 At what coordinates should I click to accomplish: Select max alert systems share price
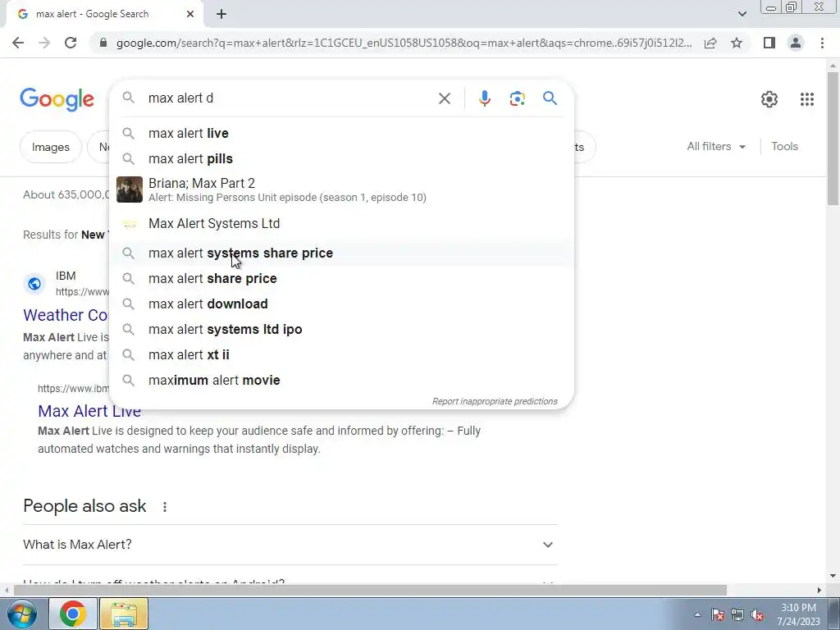[341, 253]
